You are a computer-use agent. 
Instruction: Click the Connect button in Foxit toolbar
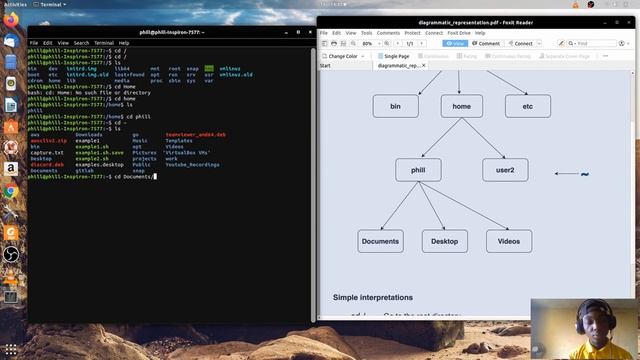coord(520,43)
